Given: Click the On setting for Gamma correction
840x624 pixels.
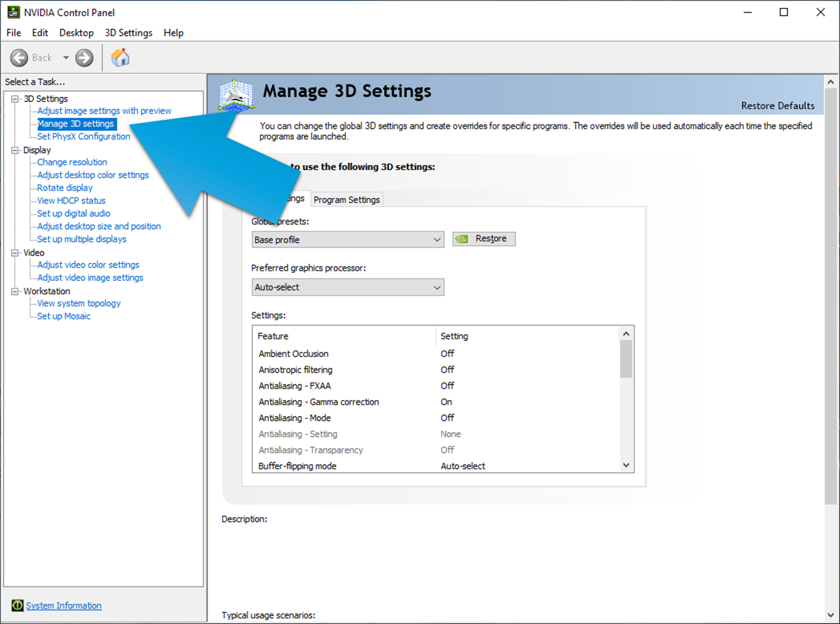Looking at the screenshot, I should 447,402.
